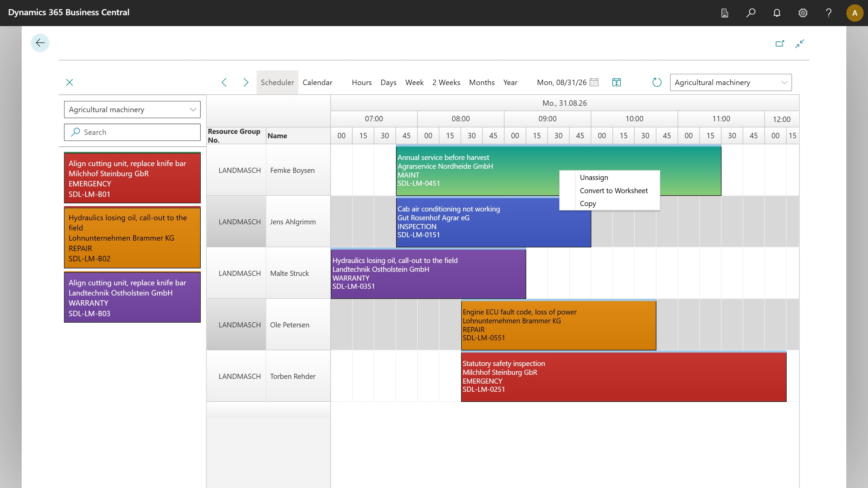Click the 08:00 hour header
Image resolution: width=868 pixels, height=488 pixels.
click(x=461, y=119)
